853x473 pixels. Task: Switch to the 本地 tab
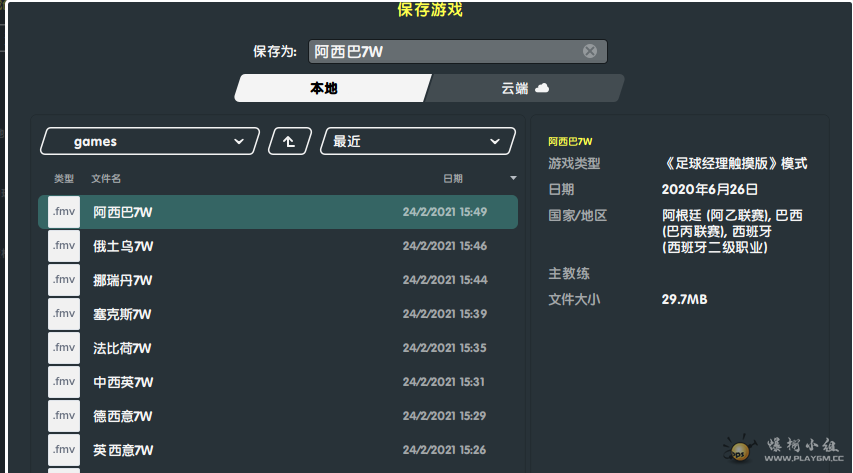332,88
